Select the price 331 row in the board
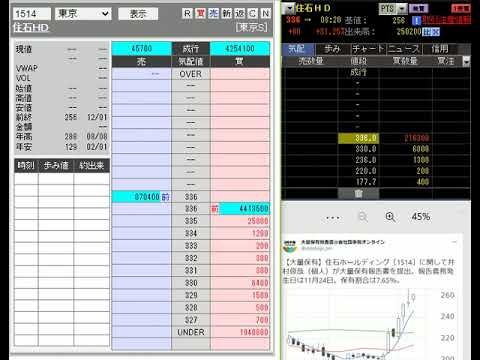Screen dimensions: 480x360 (x=191, y=270)
